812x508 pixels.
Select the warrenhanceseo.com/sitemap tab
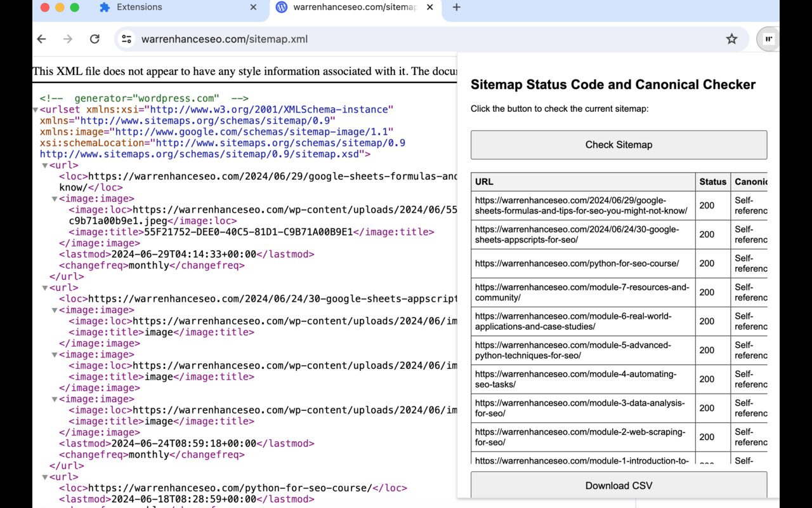(355, 7)
